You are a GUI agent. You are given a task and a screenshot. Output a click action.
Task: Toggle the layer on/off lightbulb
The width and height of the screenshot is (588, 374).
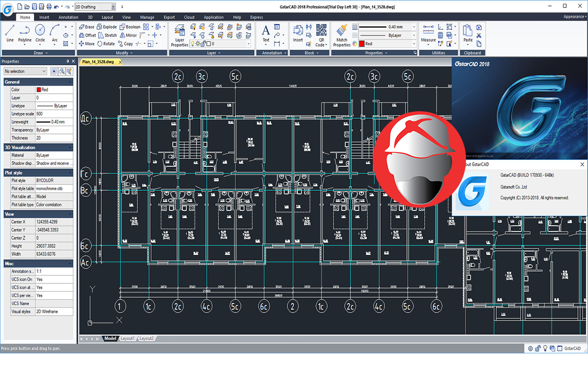pyautogui.click(x=193, y=44)
